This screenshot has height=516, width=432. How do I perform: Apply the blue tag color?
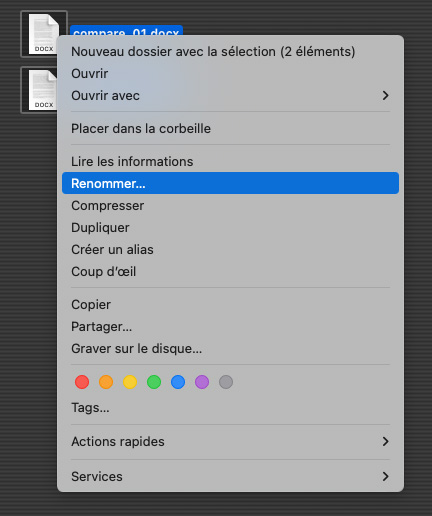(178, 382)
